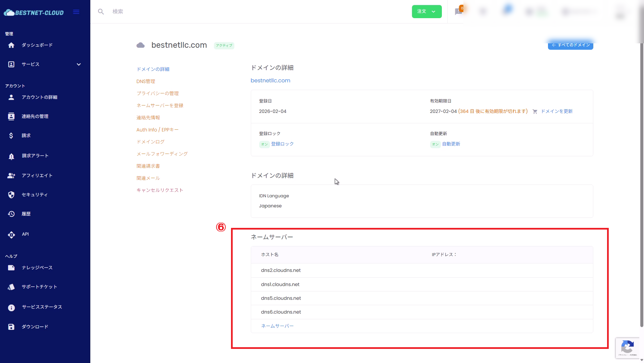
Task: Select Auth Info / EPPキー menu item
Action: pyautogui.click(x=157, y=130)
